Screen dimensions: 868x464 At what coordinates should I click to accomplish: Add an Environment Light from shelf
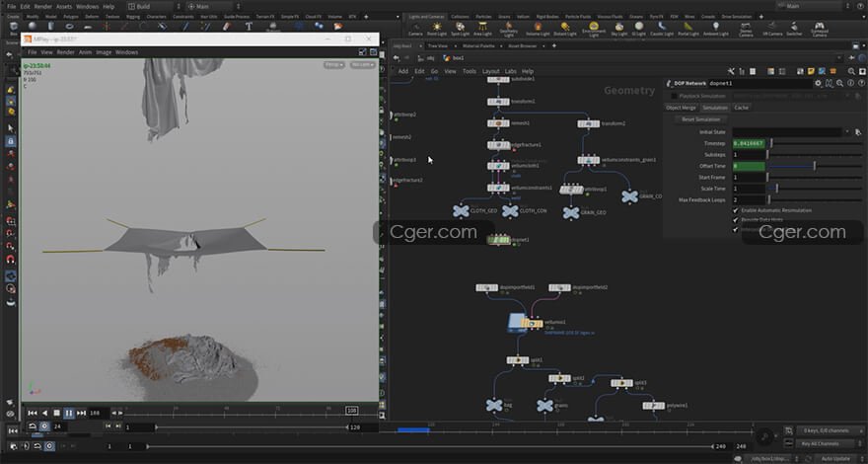pos(594,30)
